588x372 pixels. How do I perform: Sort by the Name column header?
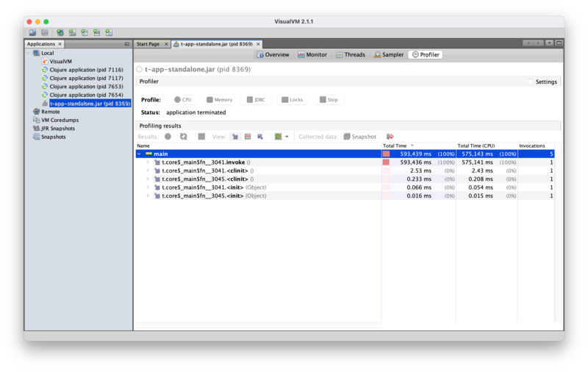coord(259,146)
